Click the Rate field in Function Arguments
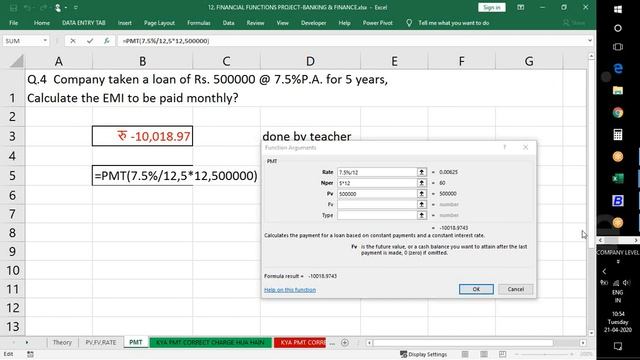This screenshot has height=360, width=640. point(377,172)
